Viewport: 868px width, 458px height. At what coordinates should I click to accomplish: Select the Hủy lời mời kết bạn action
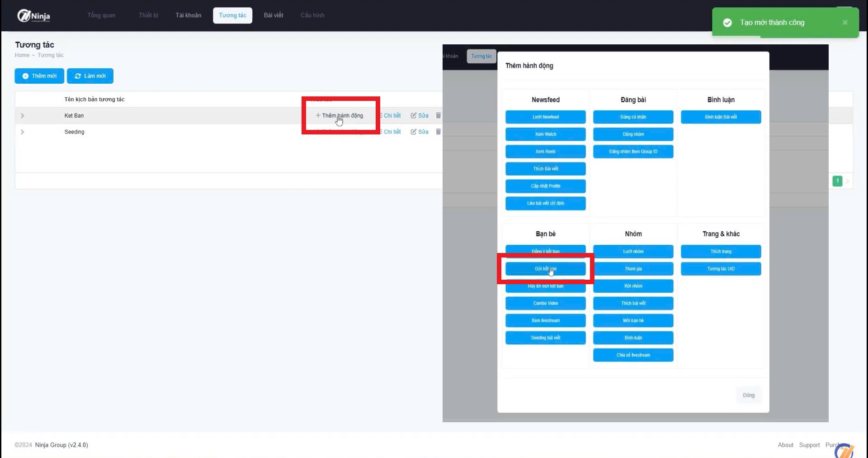coord(545,287)
